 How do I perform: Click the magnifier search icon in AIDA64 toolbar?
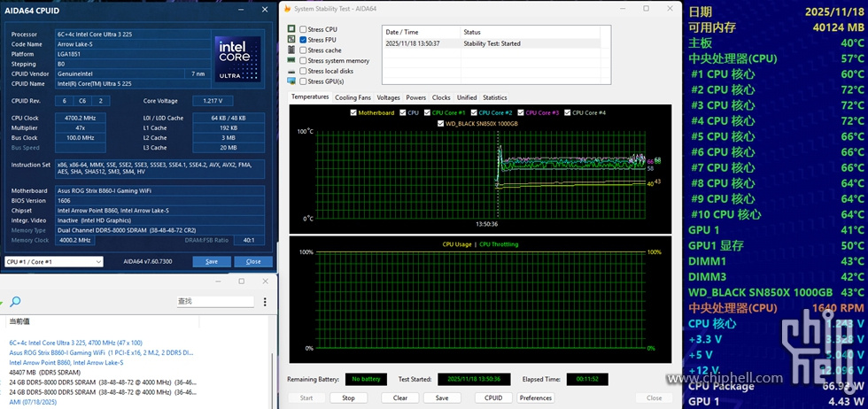[x=14, y=302]
